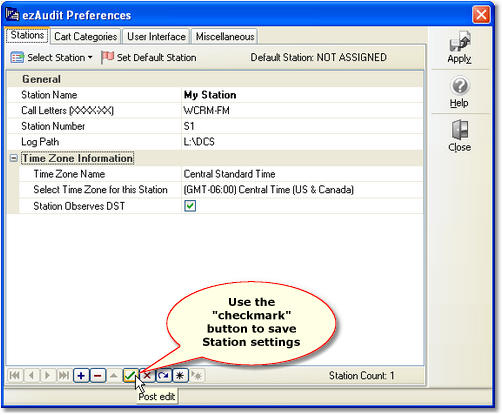The image size is (502, 415).
Task: Open Help from the question mark icon
Action: point(460,86)
